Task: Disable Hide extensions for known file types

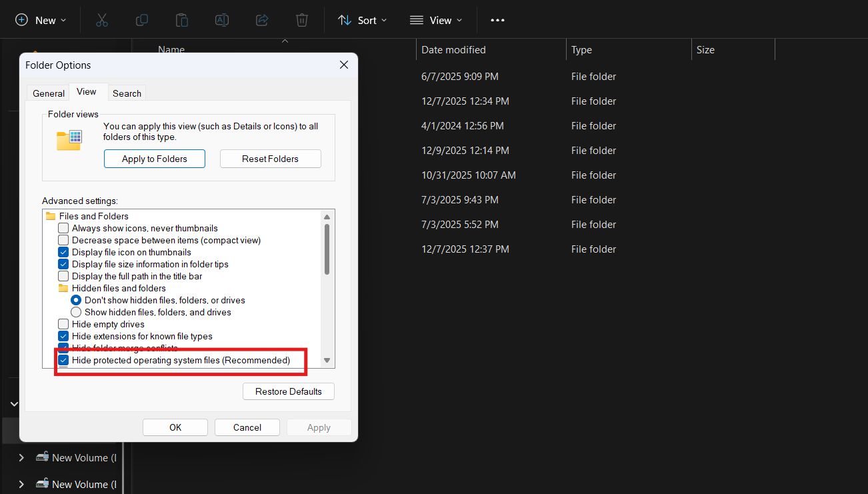Action: coord(63,336)
